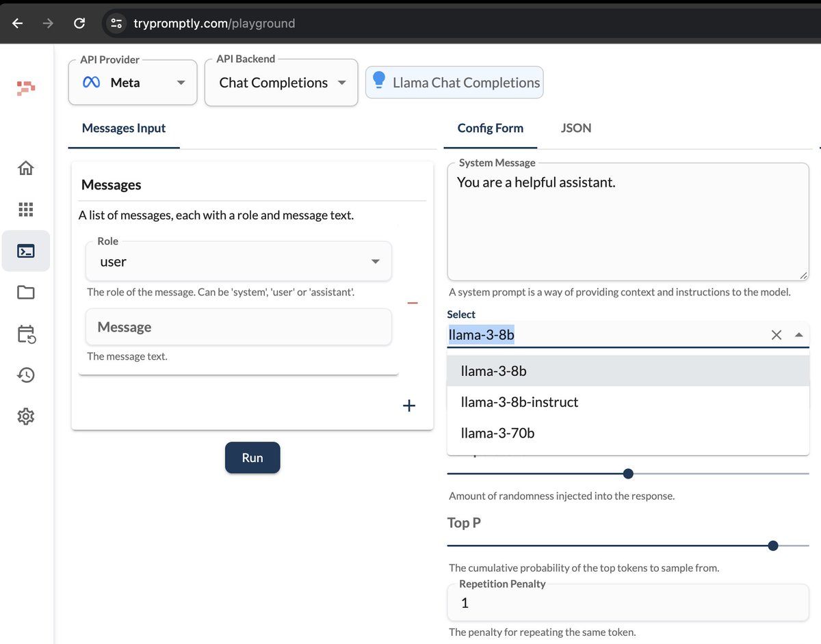
Task: Click the Meta logo in API Provider
Action: coord(92,83)
